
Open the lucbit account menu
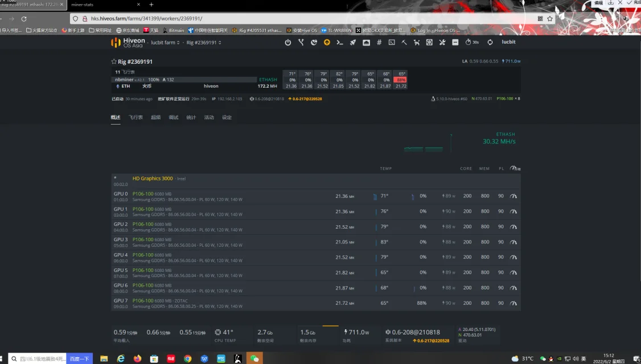[508, 42]
